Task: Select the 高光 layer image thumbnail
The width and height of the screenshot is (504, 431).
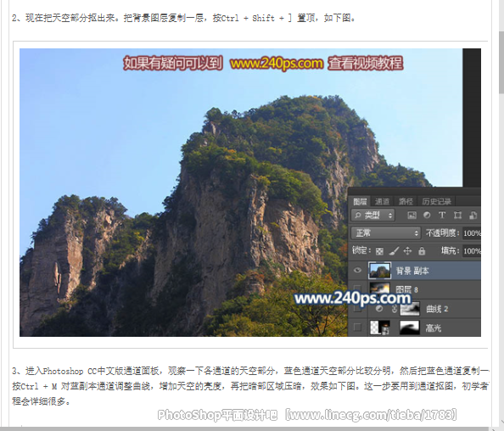Action: pyautogui.click(x=379, y=327)
